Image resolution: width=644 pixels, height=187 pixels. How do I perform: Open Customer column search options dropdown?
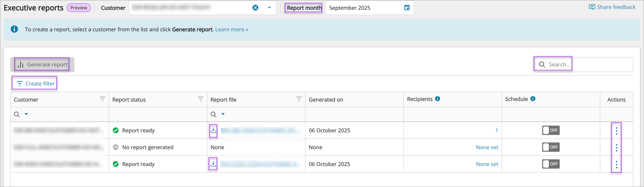coord(26,114)
